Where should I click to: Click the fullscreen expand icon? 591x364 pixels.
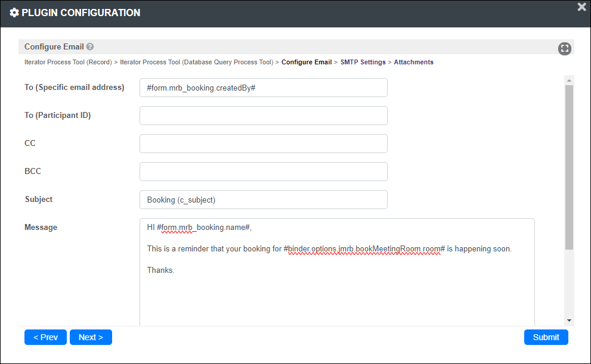pyautogui.click(x=564, y=49)
